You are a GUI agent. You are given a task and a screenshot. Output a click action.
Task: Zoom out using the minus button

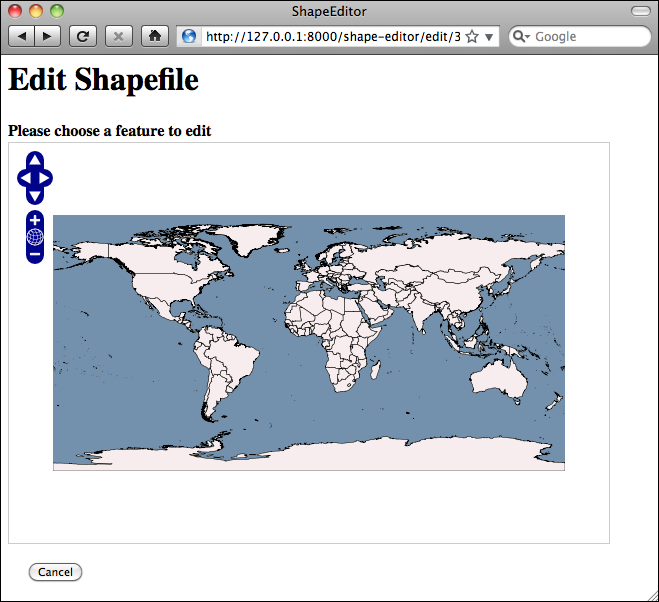tap(35, 254)
